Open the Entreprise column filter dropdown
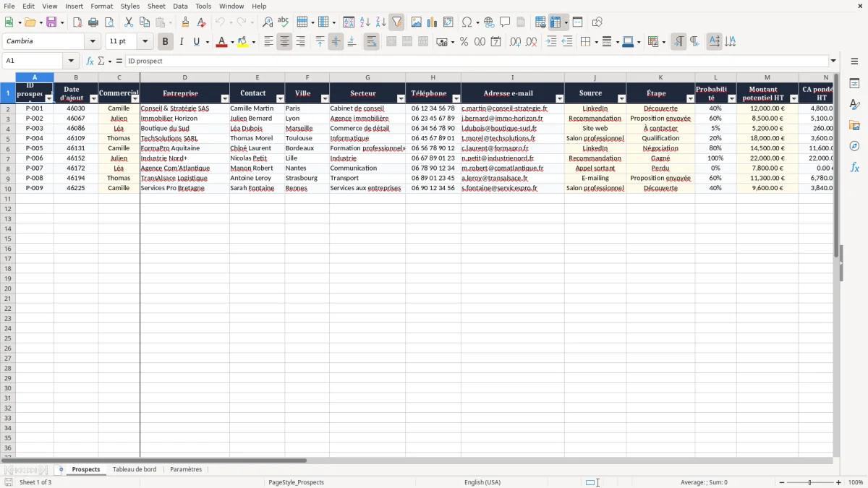868x488 pixels. pos(225,98)
